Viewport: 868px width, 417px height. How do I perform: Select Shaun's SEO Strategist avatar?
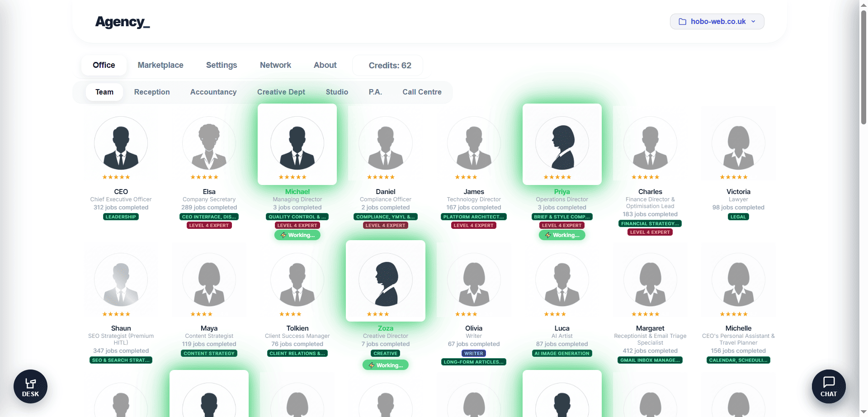[121, 280]
